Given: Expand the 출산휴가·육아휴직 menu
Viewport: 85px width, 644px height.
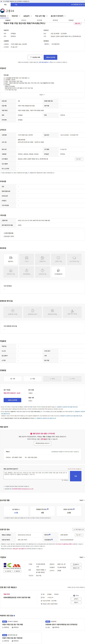Looking at the screenshot, I should [58, 16].
